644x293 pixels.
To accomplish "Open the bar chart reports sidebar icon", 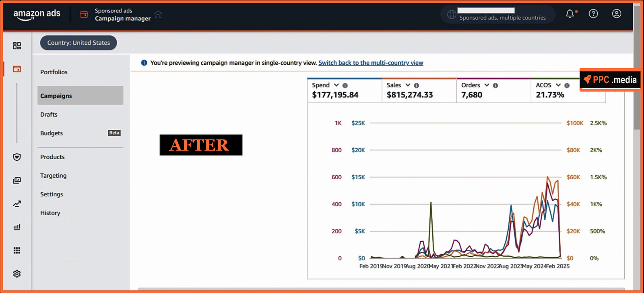I will pyautogui.click(x=17, y=227).
